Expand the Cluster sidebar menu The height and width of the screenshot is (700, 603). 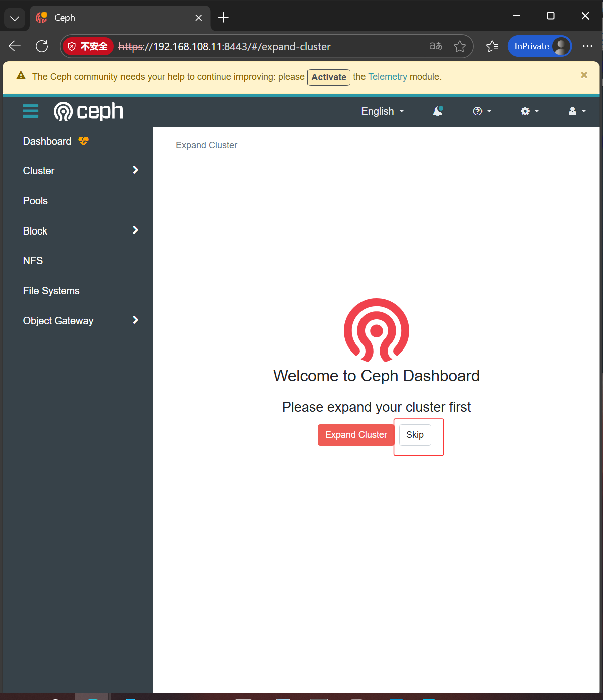(x=80, y=171)
